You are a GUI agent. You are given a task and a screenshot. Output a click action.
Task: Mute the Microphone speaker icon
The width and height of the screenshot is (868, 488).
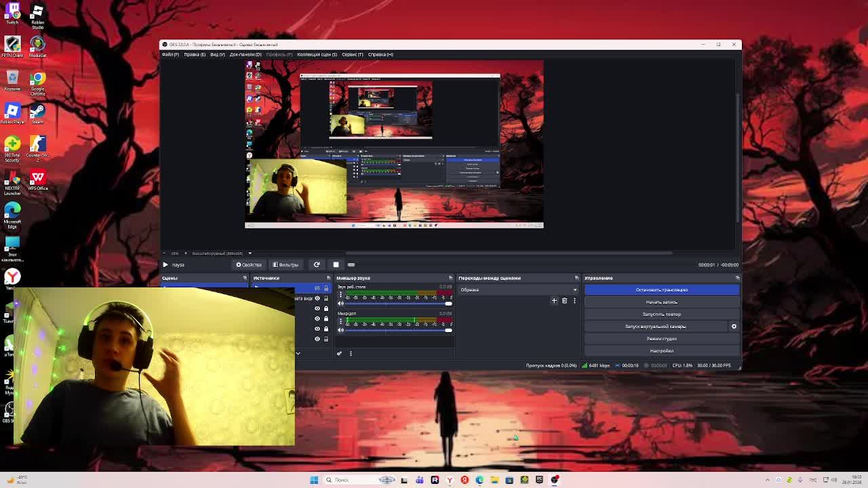point(340,329)
